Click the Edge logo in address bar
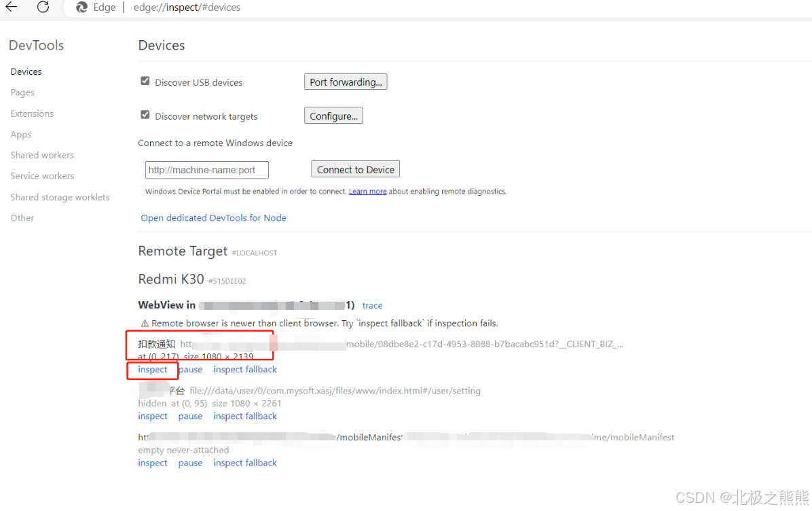Image resolution: width=812 pixels, height=511 pixels. click(x=81, y=7)
